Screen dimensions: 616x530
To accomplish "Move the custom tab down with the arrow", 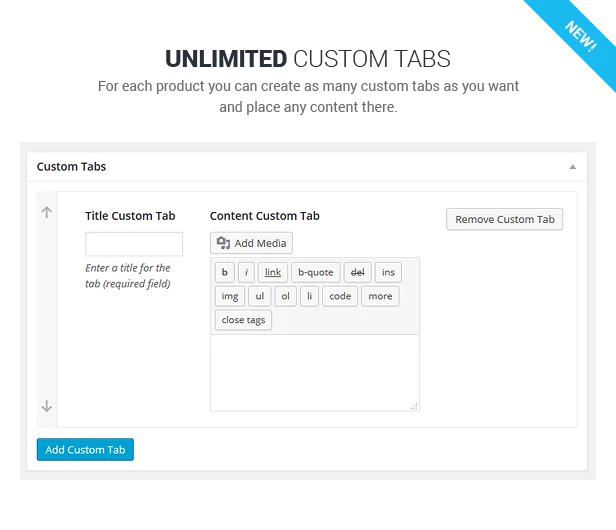I will (x=46, y=406).
